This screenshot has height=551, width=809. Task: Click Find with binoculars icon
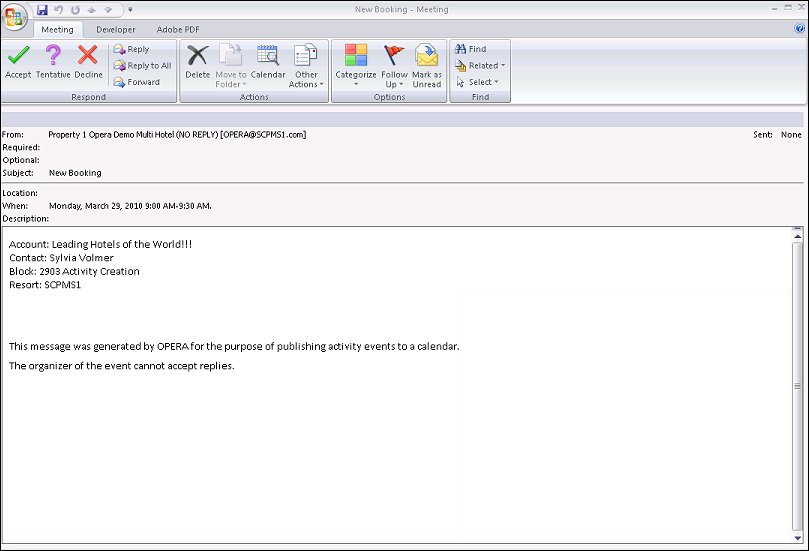471,49
